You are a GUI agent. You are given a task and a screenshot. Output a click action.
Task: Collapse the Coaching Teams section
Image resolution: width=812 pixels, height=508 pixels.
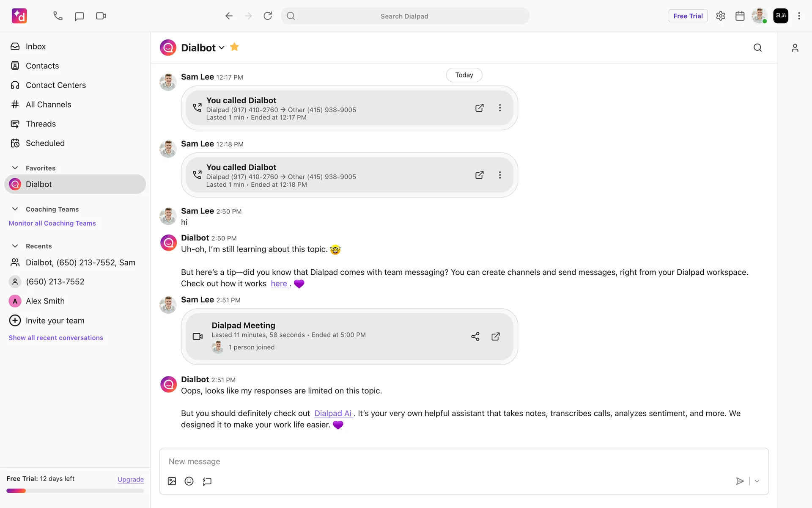(x=15, y=209)
